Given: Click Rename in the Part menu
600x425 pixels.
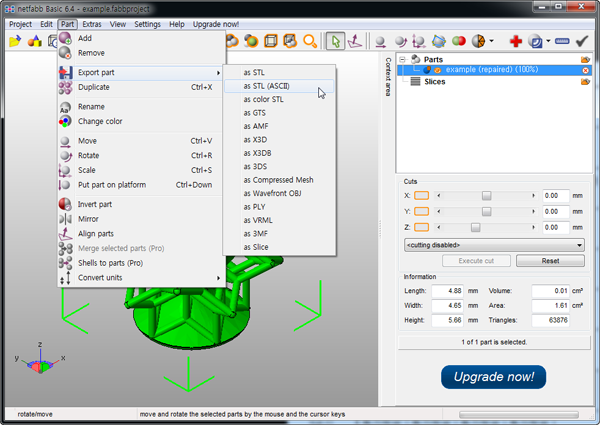Looking at the screenshot, I should pos(140,107).
